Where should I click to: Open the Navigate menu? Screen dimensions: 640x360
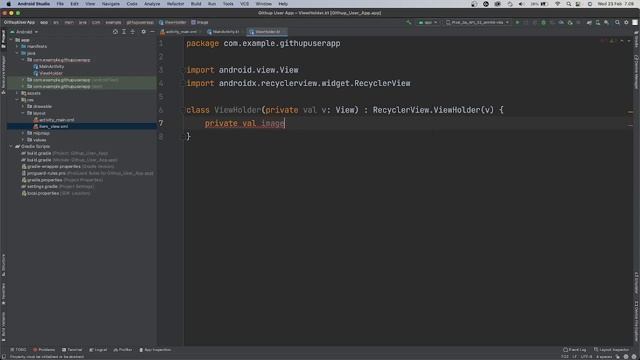click(111, 4)
